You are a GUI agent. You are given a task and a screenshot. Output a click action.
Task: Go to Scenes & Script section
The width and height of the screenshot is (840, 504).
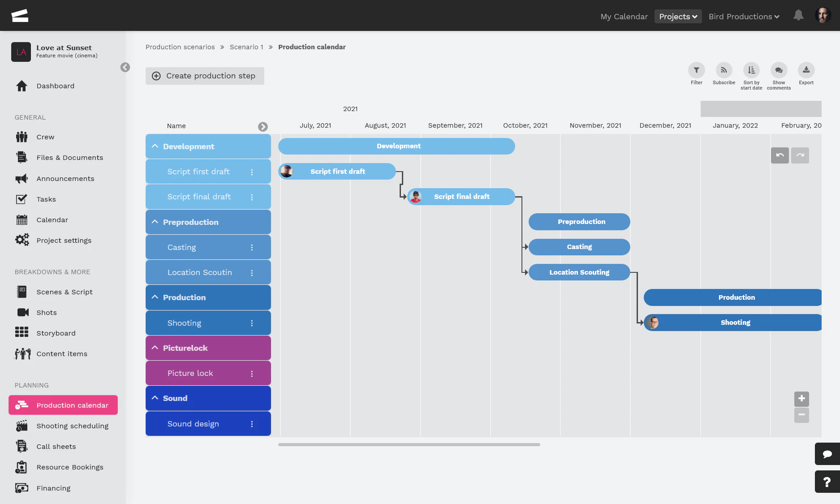pyautogui.click(x=65, y=292)
